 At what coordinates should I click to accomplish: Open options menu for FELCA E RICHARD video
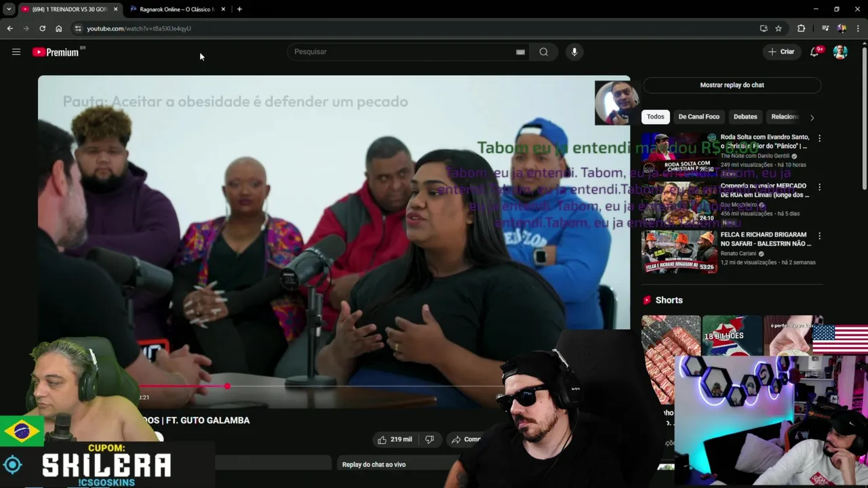[x=819, y=236]
